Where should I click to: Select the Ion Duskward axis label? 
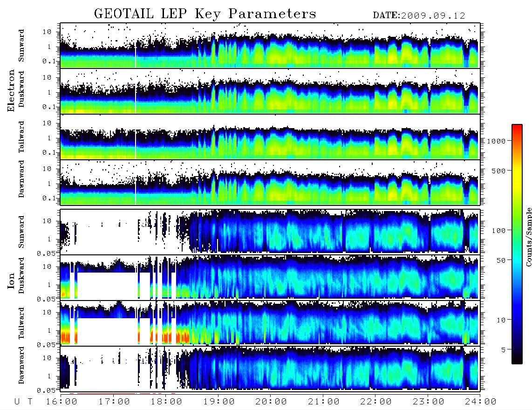[x=21, y=275]
